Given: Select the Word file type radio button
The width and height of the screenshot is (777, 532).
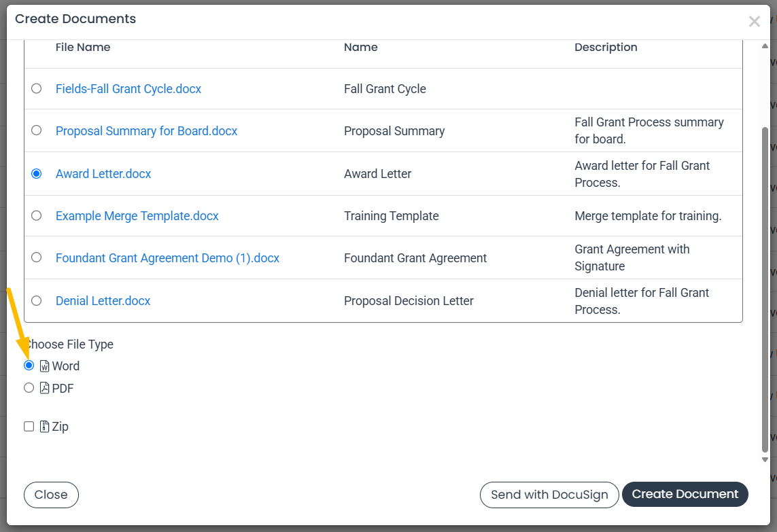Looking at the screenshot, I should [29, 366].
